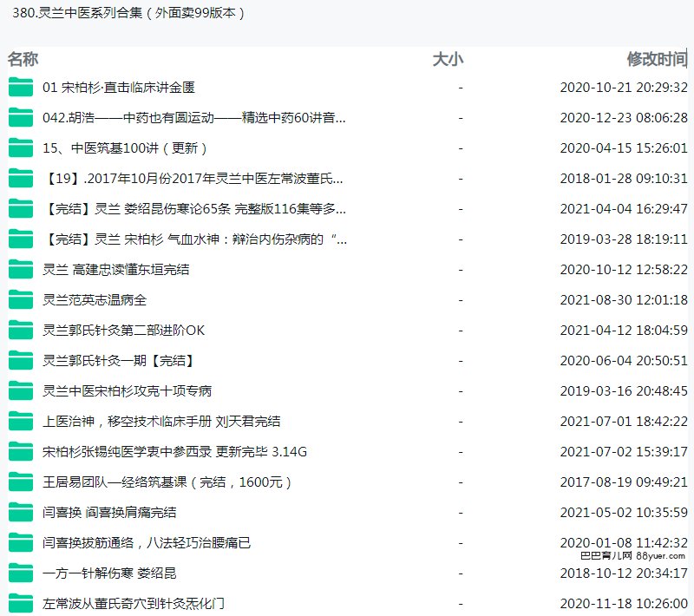Screen dimensions: 694x616
Task: Click the date 2020-10-12 12:58:22
Action: (x=624, y=270)
